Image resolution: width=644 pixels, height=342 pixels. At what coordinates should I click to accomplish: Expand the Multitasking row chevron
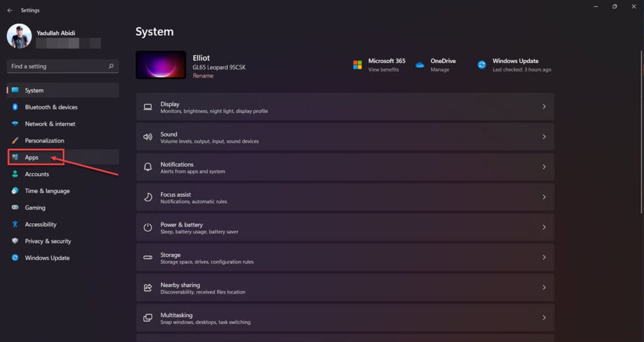point(544,317)
